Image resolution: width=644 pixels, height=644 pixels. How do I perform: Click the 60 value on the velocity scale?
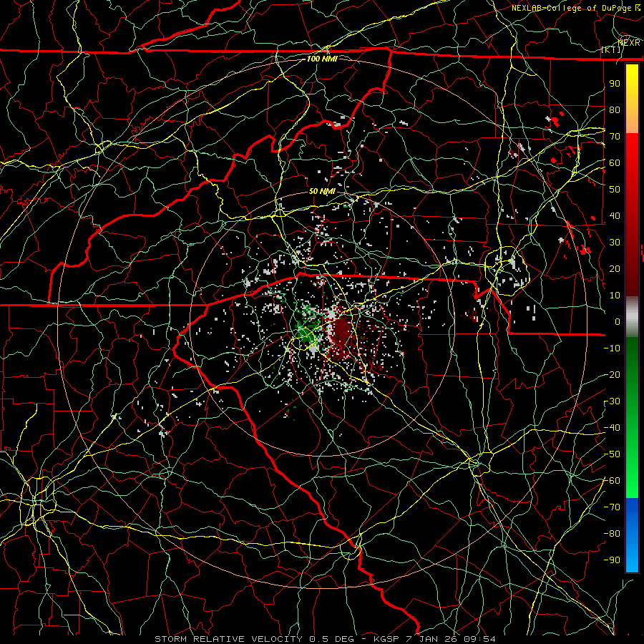[615, 162]
